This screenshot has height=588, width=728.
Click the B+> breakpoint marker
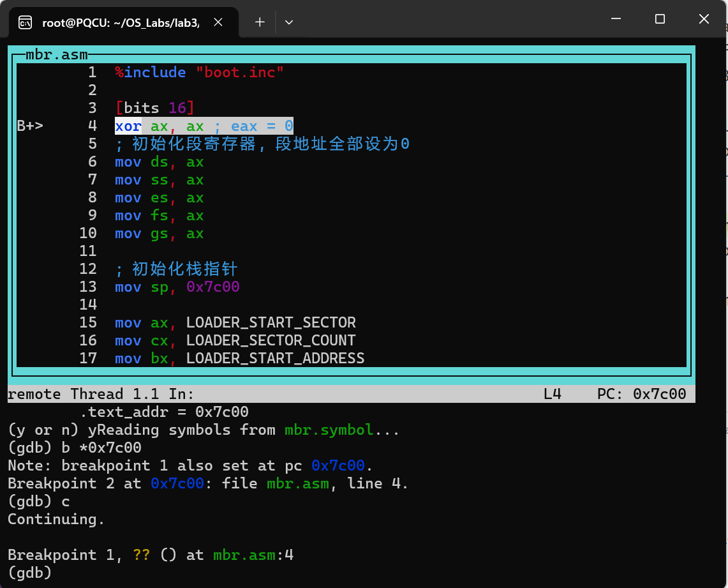click(30, 126)
